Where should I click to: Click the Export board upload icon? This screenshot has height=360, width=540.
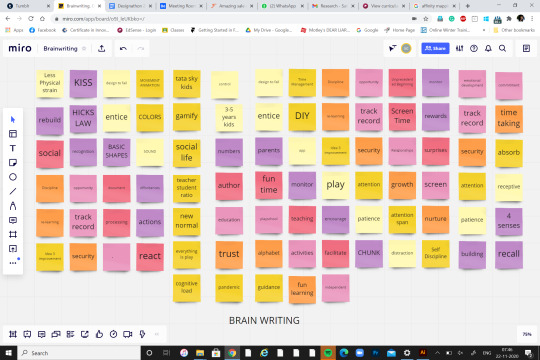tap(102, 49)
